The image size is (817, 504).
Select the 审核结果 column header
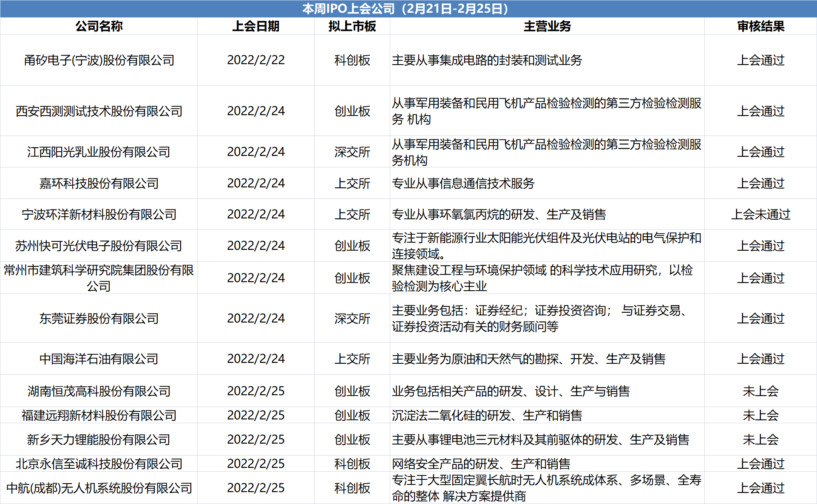coord(760,26)
